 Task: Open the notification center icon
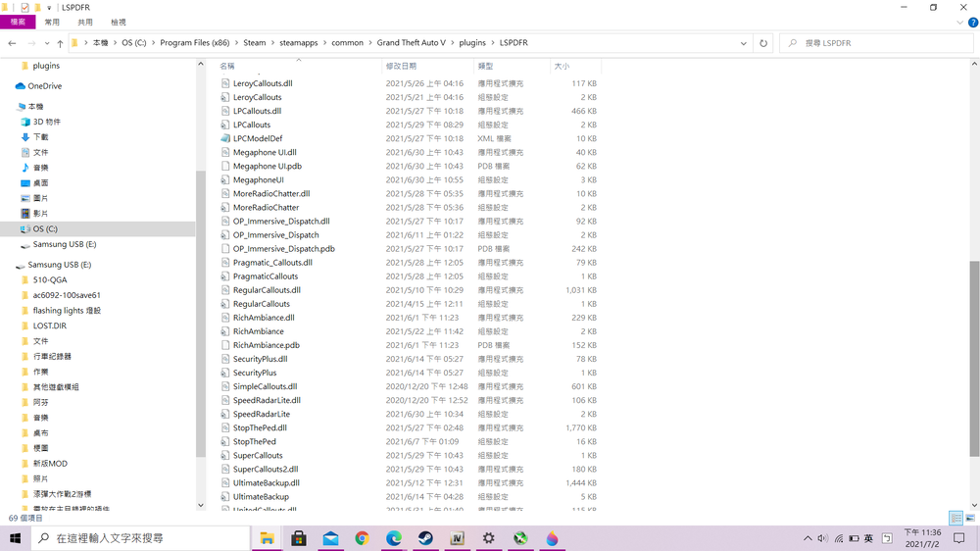[x=959, y=538]
